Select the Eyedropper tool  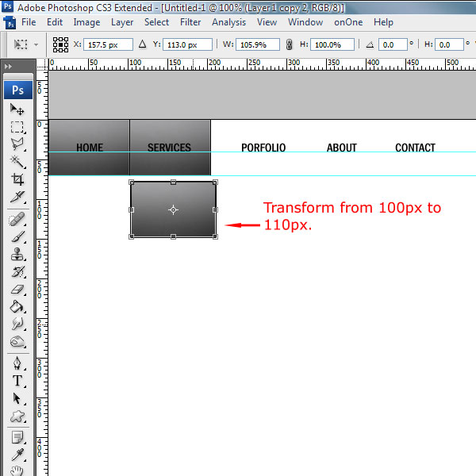pyautogui.click(x=17, y=455)
